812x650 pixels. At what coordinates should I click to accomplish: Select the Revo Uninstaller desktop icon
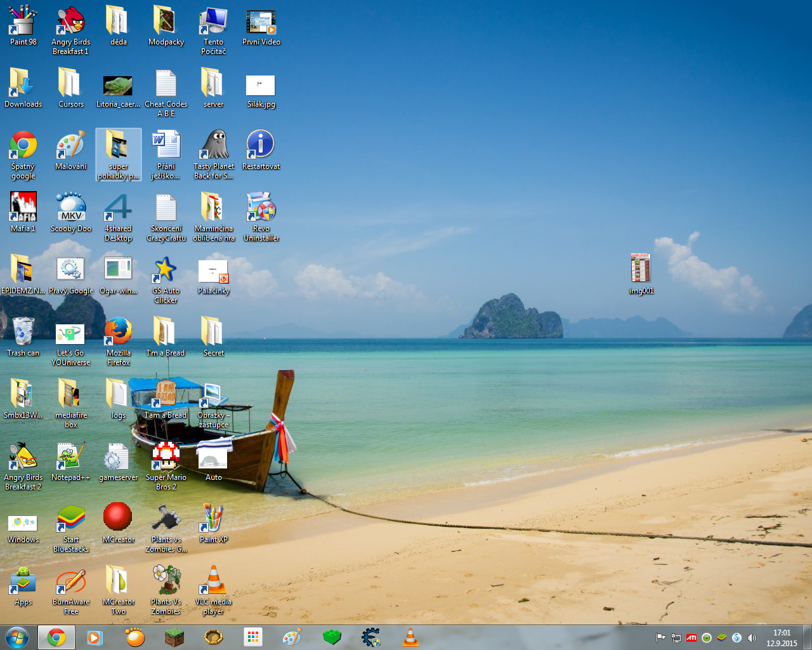coord(261,208)
